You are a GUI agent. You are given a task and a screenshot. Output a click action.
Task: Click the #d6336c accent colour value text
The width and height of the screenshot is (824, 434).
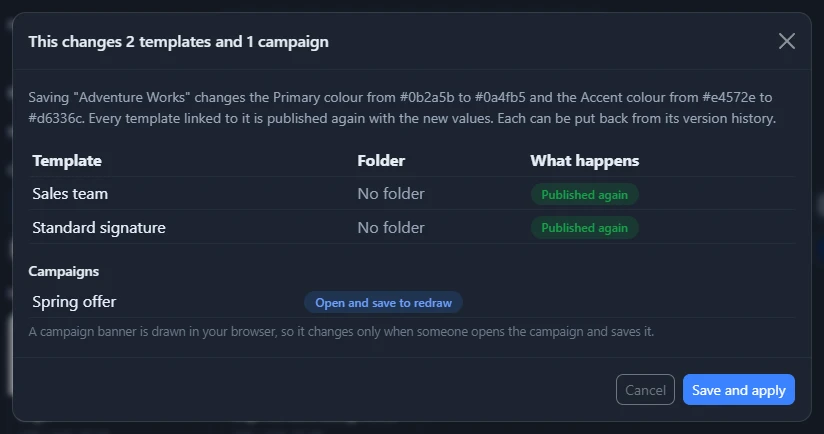click(56, 119)
